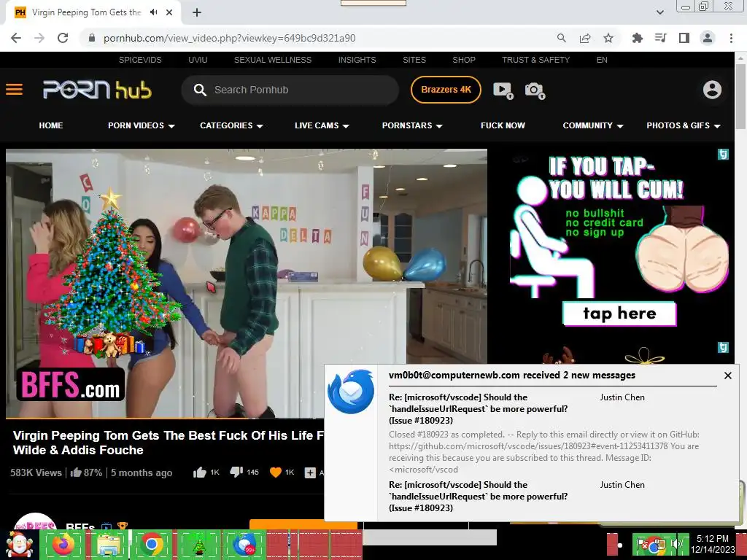
Task: Open the upload video icon
Action: click(503, 90)
